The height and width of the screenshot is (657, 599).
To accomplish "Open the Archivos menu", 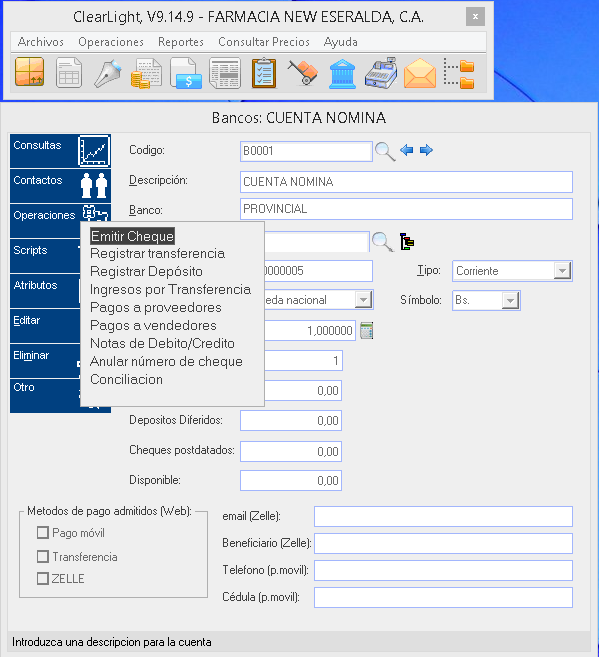I will [x=41, y=42].
